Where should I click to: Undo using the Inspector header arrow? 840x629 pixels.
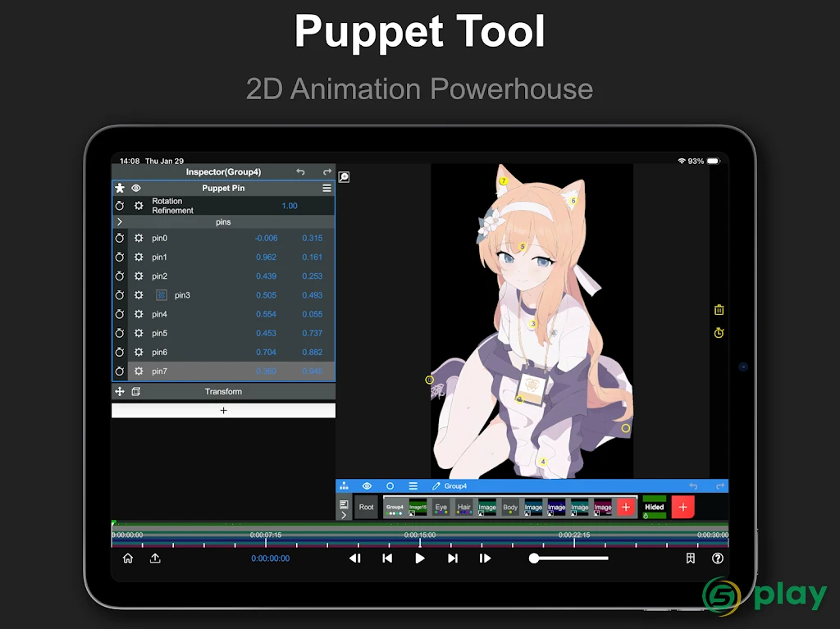300,172
